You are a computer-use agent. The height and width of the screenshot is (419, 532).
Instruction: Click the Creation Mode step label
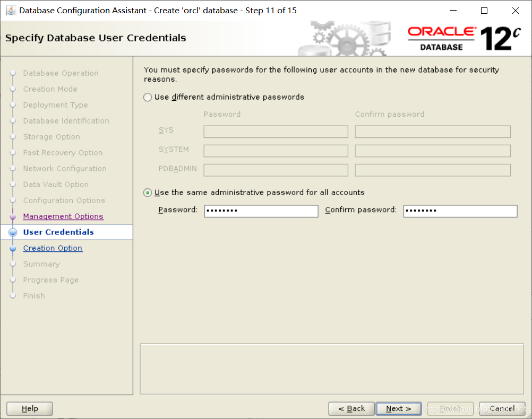point(50,89)
